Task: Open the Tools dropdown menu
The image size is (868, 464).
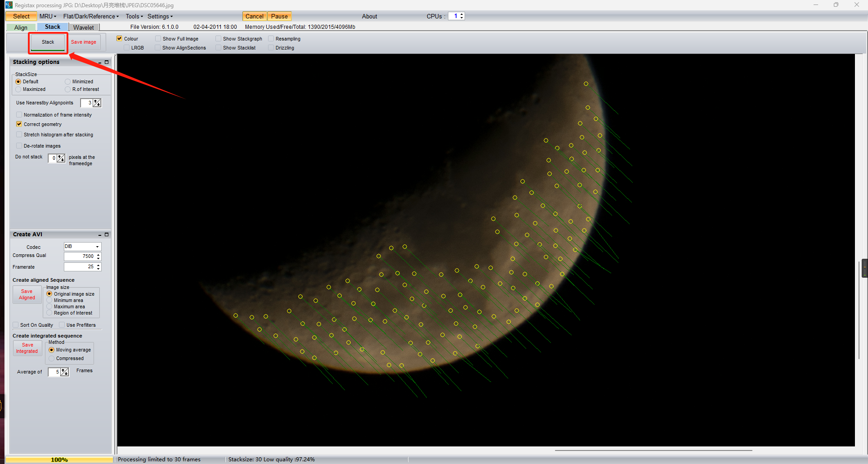Action: (x=134, y=16)
